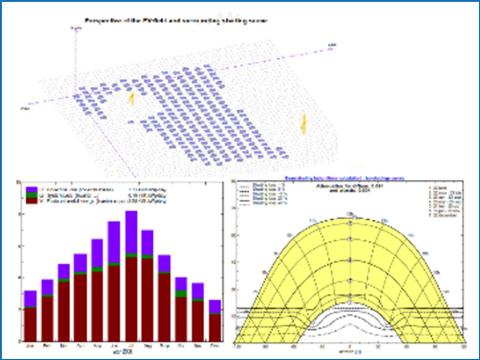The height and width of the screenshot is (360, 480).
Task: Open the blue underlined link above sun-path chart
Action: [x=345, y=178]
